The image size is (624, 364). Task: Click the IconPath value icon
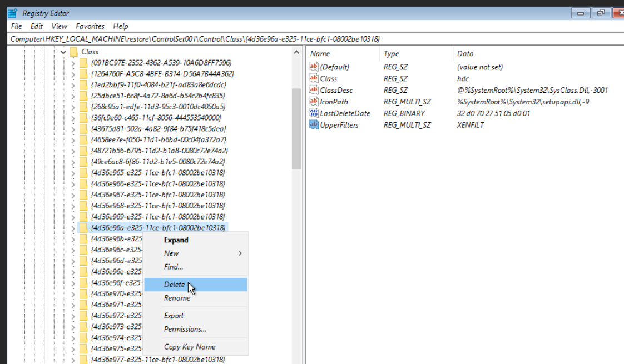pyautogui.click(x=314, y=102)
